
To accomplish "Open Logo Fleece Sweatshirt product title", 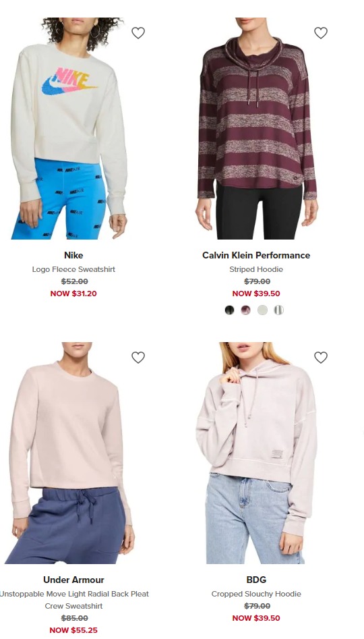I will 73,269.
